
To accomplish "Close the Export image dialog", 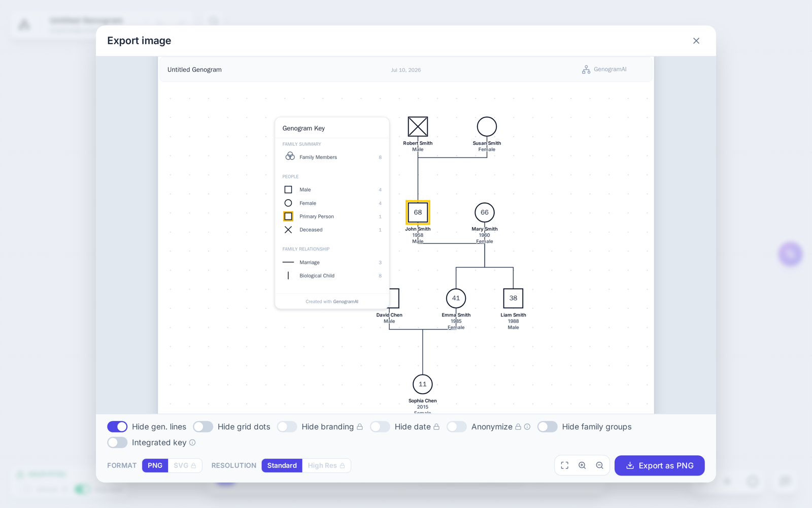I will point(696,41).
